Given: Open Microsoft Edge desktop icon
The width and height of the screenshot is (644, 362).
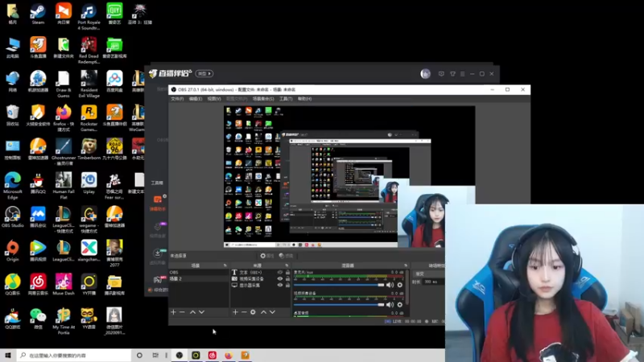Looking at the screenshot, I should 12,186.
